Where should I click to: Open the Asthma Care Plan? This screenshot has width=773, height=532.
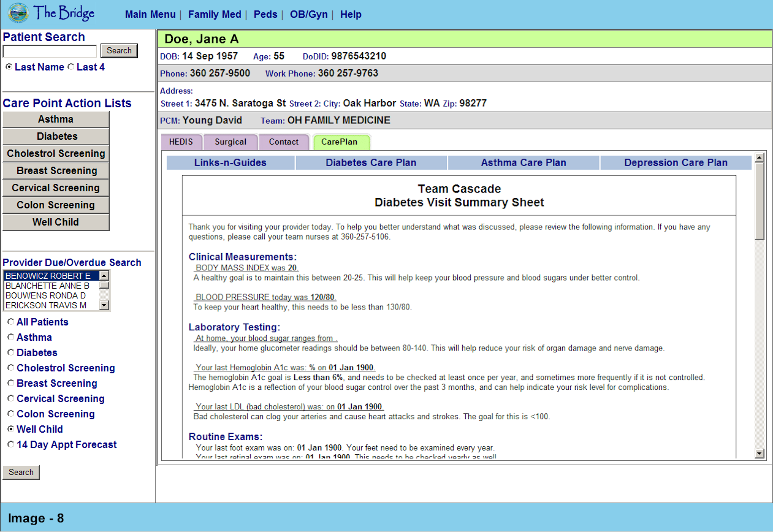pos(524,162)
